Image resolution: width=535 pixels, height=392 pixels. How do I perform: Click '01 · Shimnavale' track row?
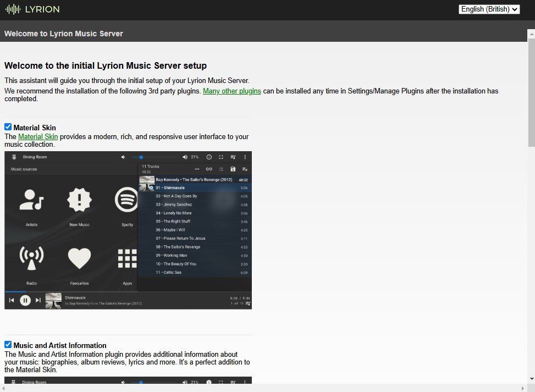(x=195, y=187)
